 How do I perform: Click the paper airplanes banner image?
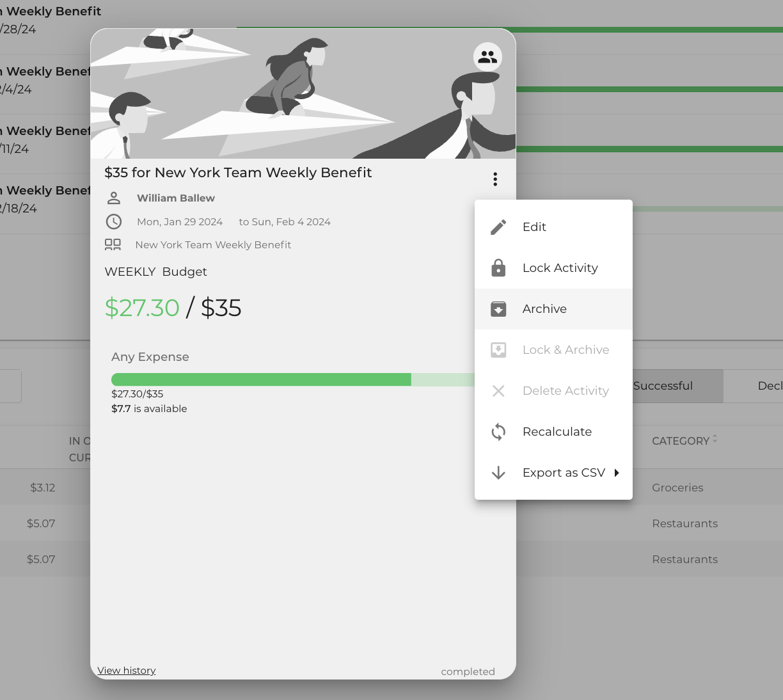coord(303,93)
